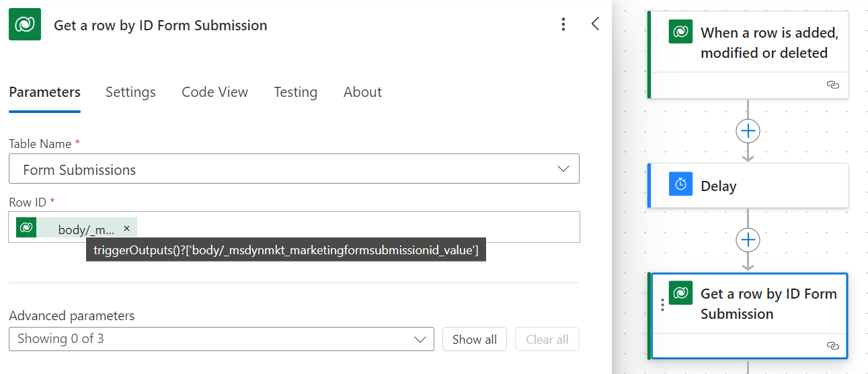This screenshot has width=868, height=374.
Task: Add a step using the plus above Delay
Action: tap(748, 130)
